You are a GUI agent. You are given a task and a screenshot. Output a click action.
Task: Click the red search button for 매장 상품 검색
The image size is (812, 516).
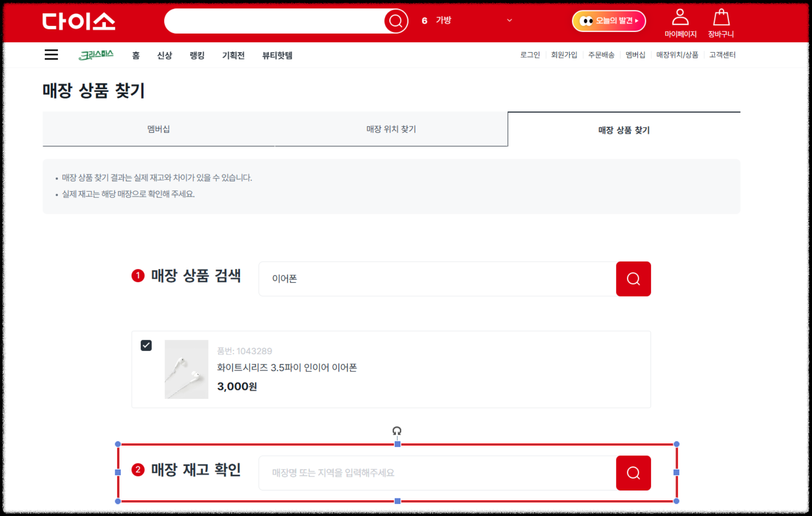tap(633, 279)
